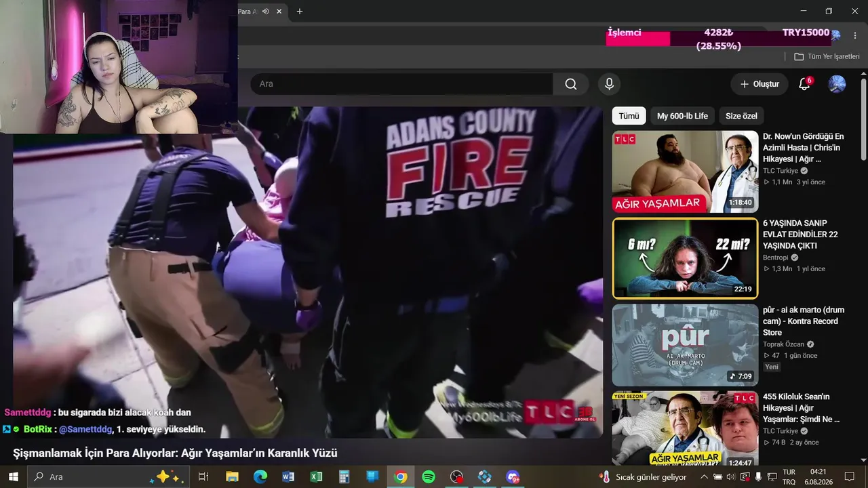The height and width of the screenshot is (488, 868).
Task: Open the '455 Kiloluk Sean' video thumbnail
Action: click(x=686, y=428)
